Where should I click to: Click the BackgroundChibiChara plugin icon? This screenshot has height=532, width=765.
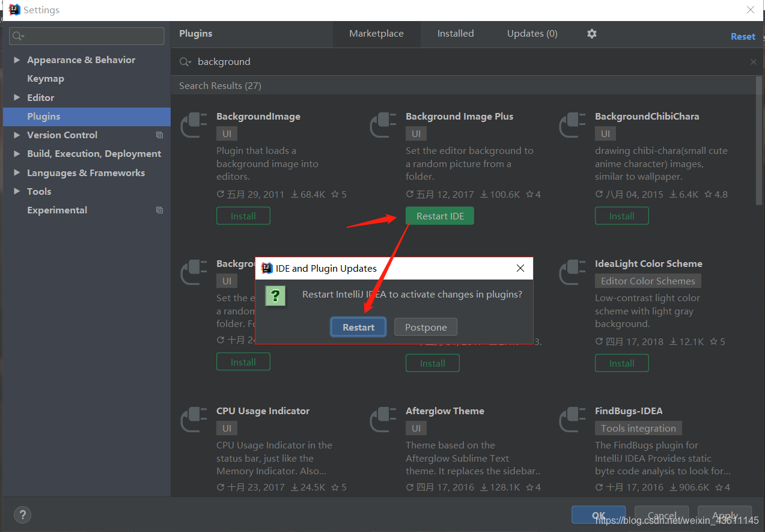click(x=573, y=125)
